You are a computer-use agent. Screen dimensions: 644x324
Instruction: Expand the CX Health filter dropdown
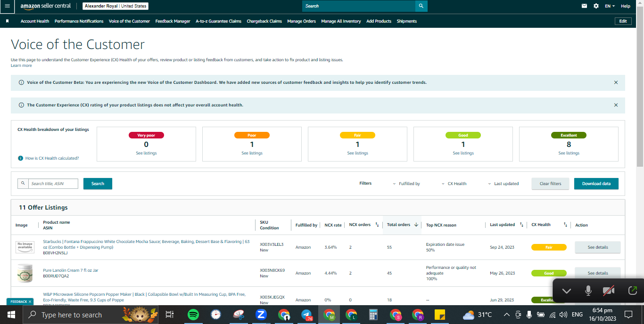[x=454, y=184]
